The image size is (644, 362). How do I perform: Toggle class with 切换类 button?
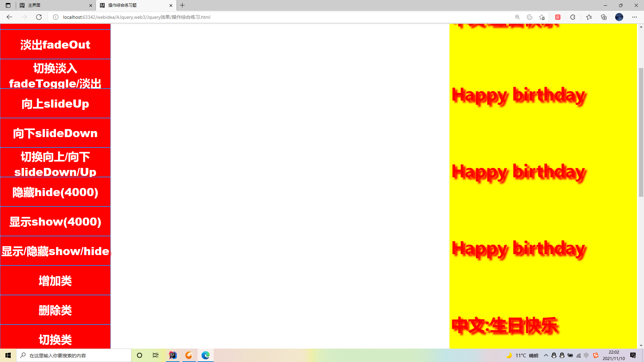[x=55, y=339]
